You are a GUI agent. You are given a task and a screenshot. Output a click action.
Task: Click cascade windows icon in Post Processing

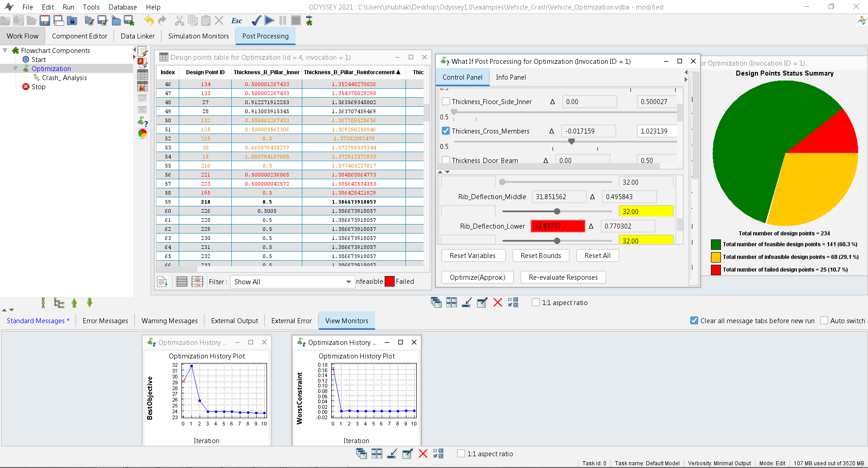coord(436,303)
